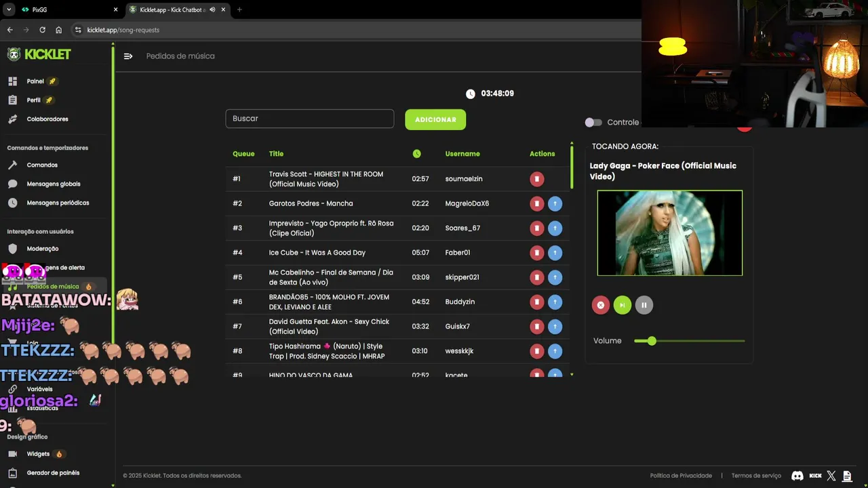
Task: Stop the current song with red button
Action: pos(600,305)
